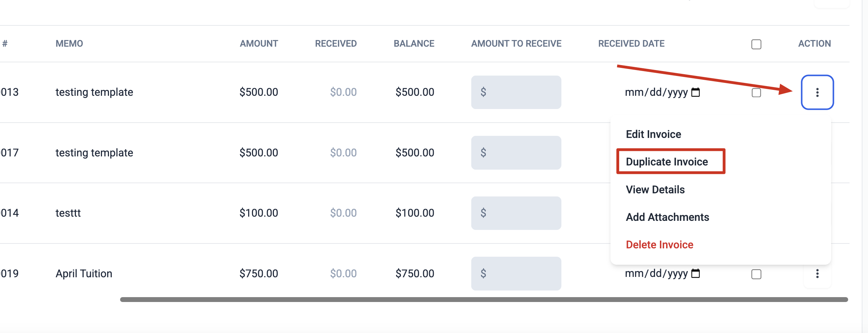868x333 pixels.
Task: Choose Add Attachments from the menu
Action: coord(667,217)
